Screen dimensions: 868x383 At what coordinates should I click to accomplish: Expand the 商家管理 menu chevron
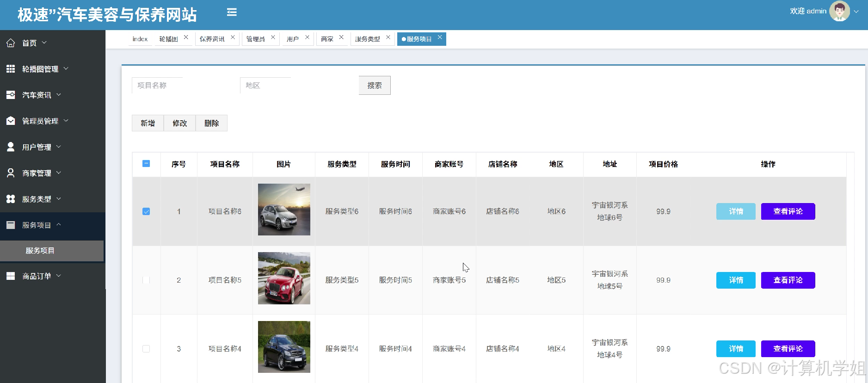(59, 173)
